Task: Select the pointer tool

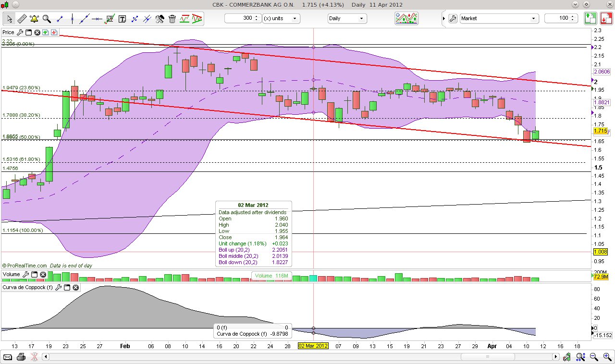Action: [9, 18]
